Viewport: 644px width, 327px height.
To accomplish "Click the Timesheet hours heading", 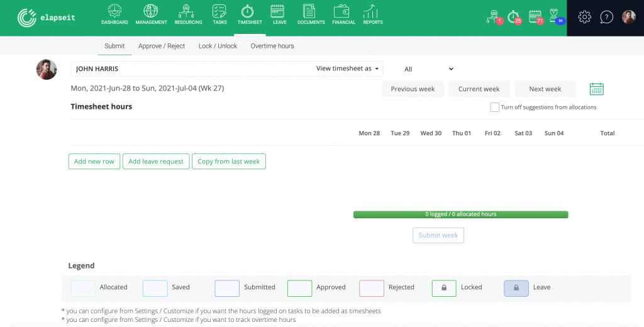I will (x=101, y=106).
